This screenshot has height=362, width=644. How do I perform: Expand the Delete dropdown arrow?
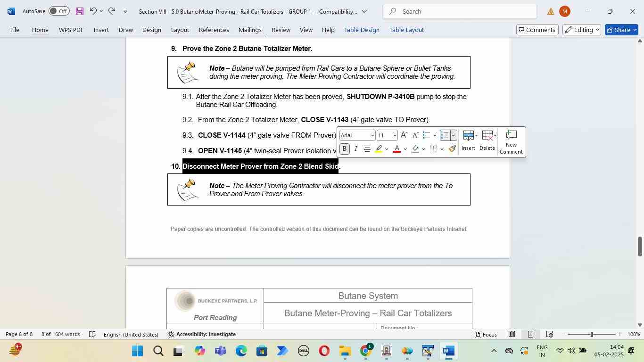tap(495, 136)
